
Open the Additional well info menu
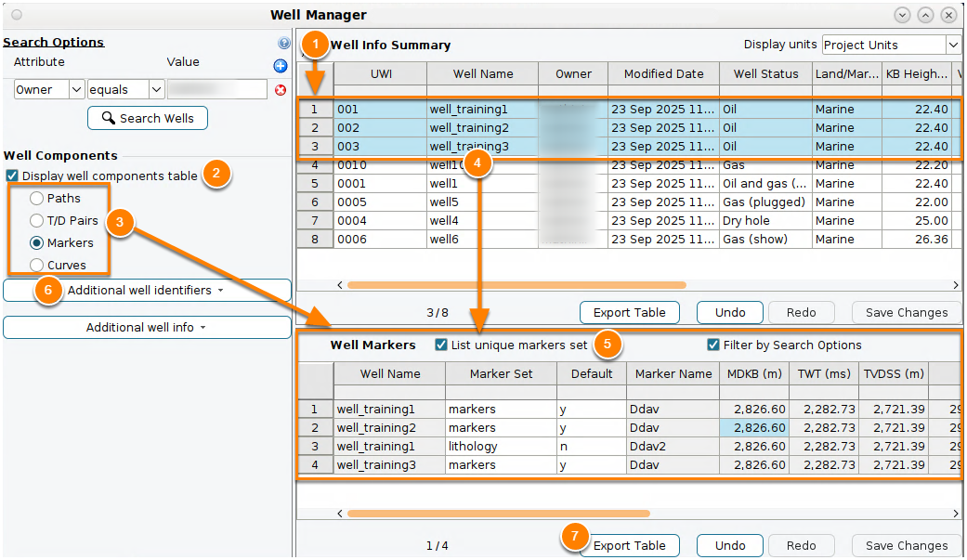147,328
